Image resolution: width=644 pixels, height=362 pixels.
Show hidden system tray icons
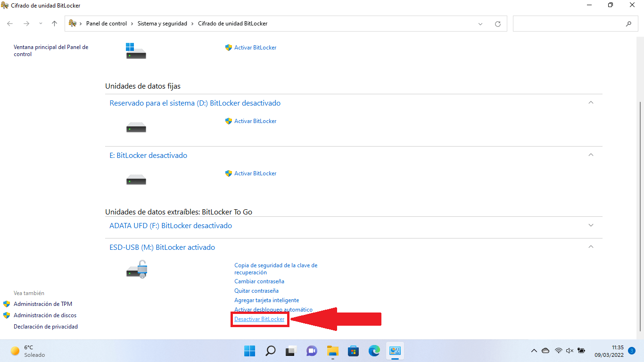534,351
